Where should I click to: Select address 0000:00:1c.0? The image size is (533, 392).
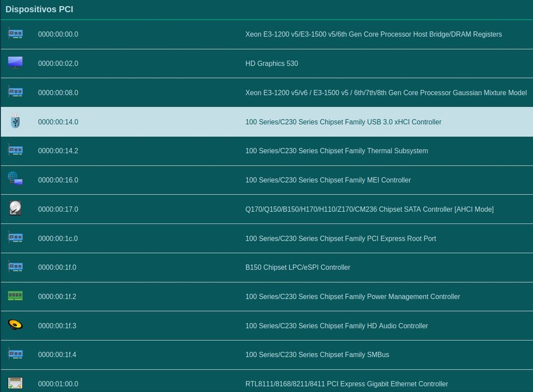tap(58, 239)
